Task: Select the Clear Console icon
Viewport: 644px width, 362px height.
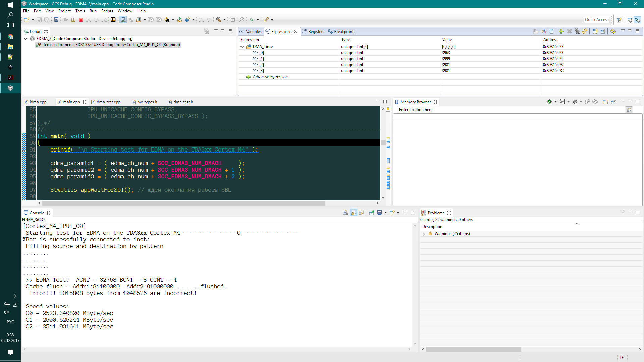Action: click(x=346, y=213)
